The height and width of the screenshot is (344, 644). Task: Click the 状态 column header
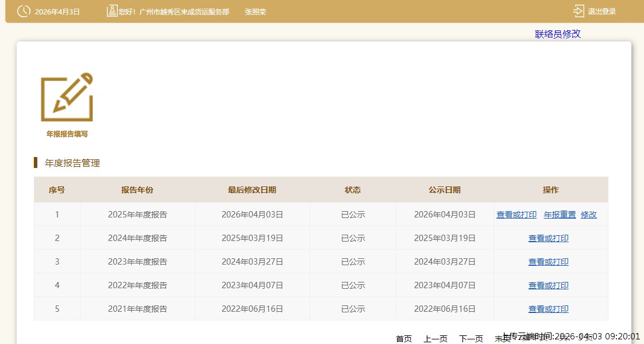point(353,190)
